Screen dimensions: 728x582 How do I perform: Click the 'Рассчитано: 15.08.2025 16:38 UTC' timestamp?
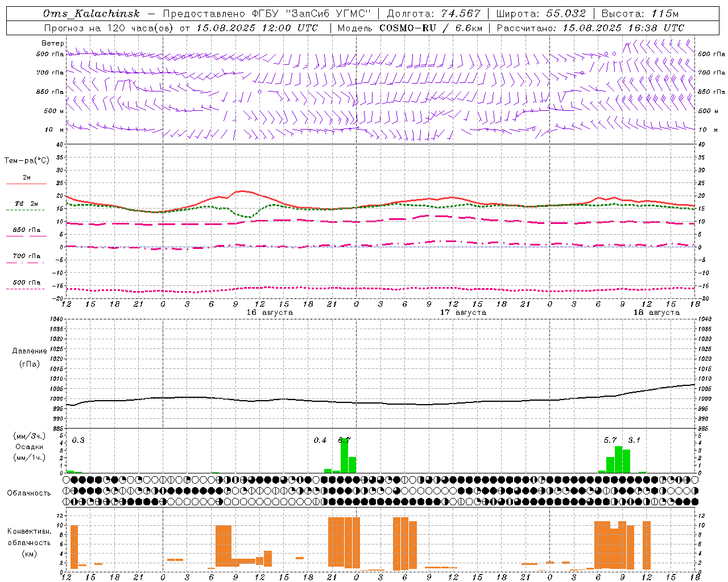point(590,28)
